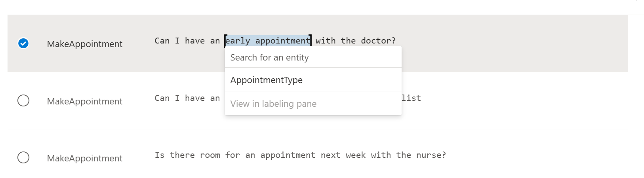Choose AppointmentType from the entity list

(313, 80)
